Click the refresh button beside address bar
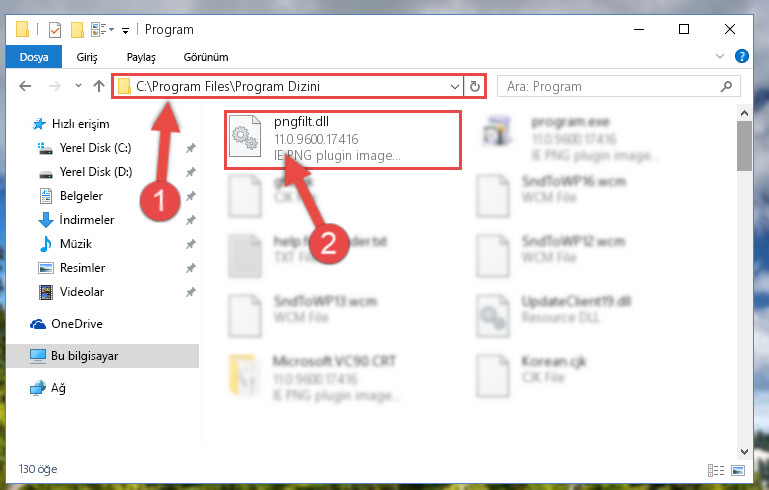This screenshot has width=769, height=490. coord(474,87)
